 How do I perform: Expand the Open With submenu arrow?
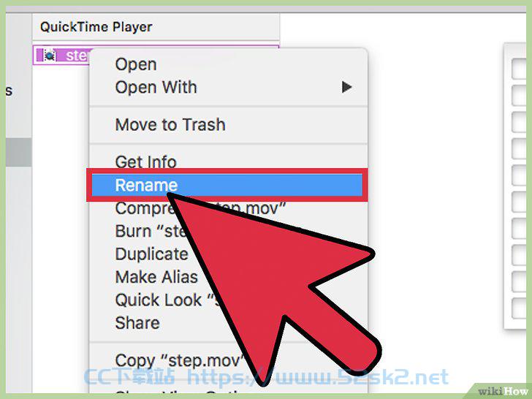click(x=346, y=87)
